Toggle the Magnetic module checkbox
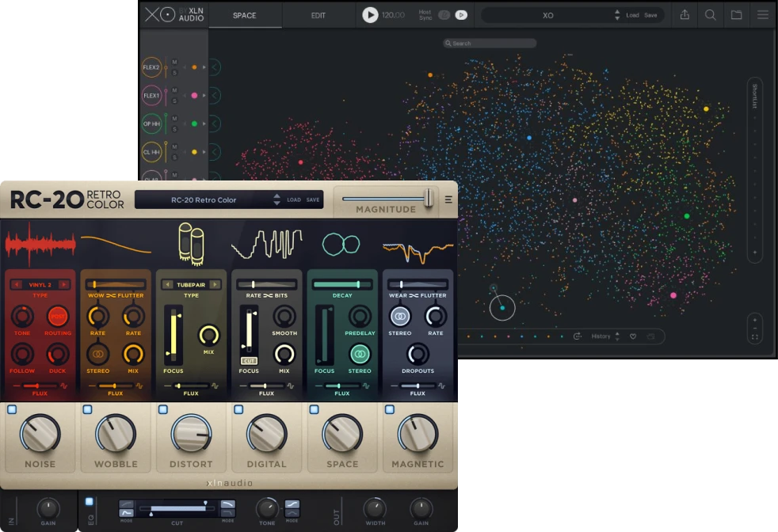The height and width of the screenshot is (532, 778). click(390, 409)
